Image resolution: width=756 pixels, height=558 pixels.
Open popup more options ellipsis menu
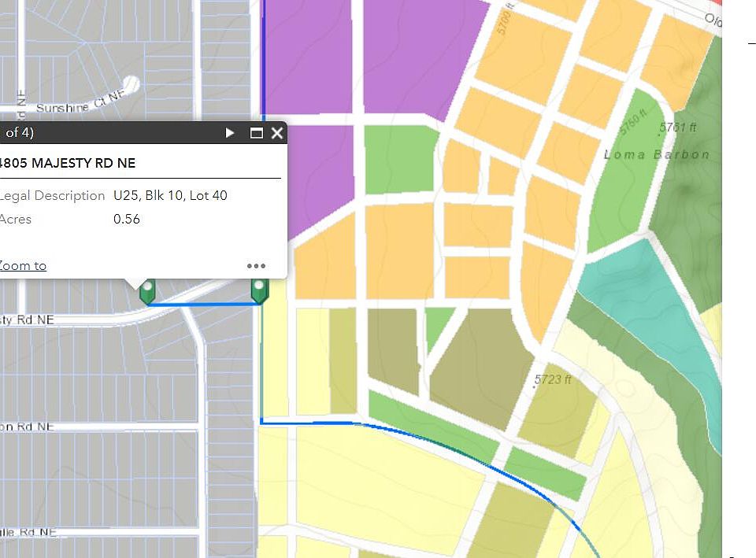point(256,266)
